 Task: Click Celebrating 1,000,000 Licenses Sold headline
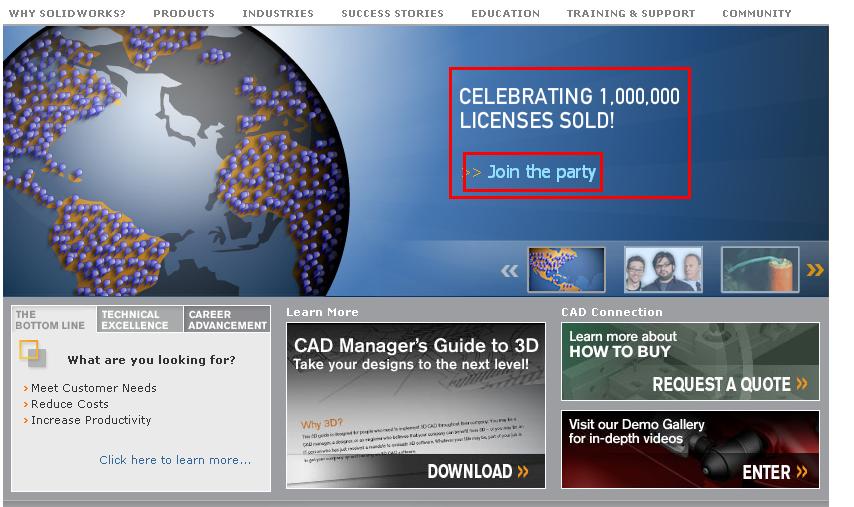click(x=569, y=108)
